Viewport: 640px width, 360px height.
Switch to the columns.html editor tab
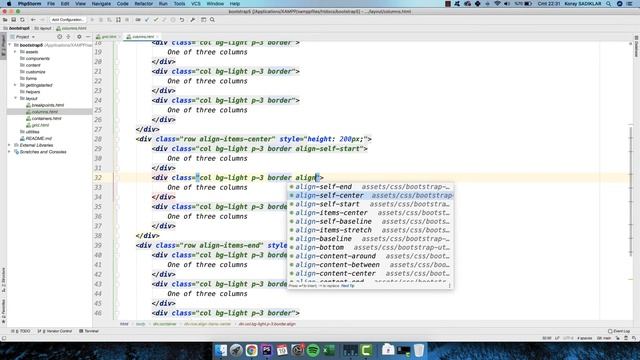(142, 37)
